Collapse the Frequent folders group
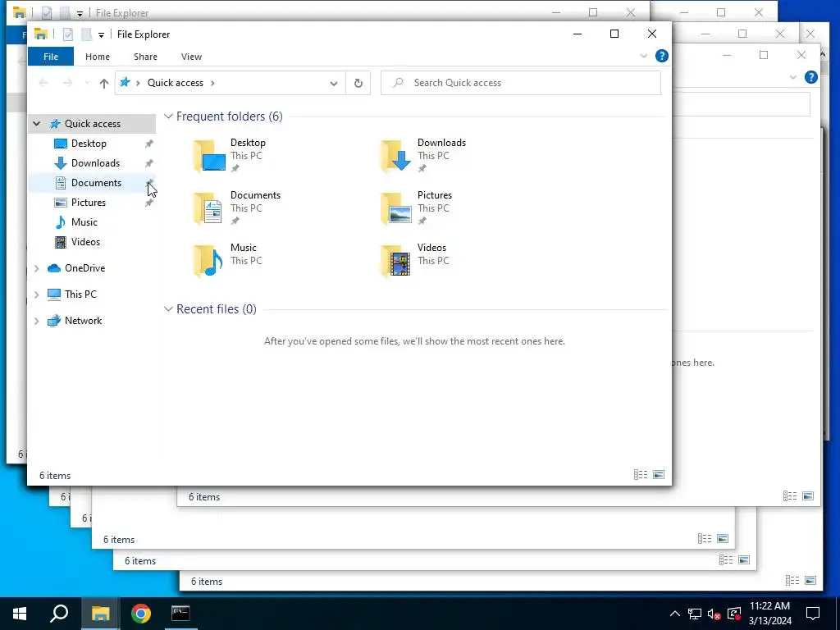This screenshot has height=630, width=840. (x=168, y=116)
